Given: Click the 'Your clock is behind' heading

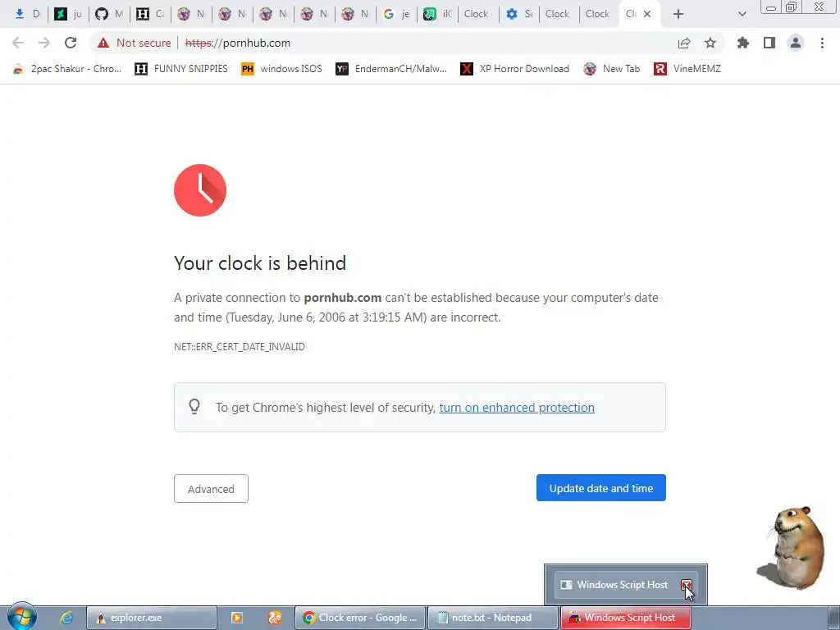Looking at the screenshot, I should 260,263.
